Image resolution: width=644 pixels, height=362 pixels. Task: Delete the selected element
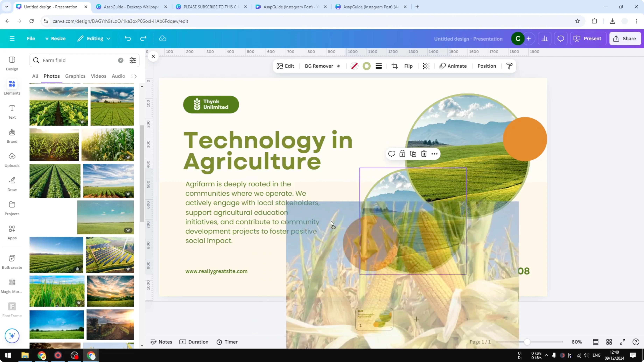423,154
